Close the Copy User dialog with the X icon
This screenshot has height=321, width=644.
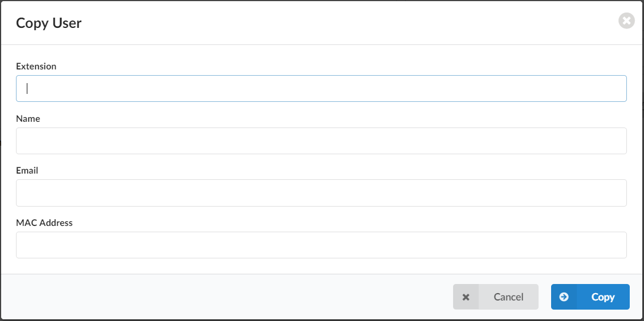pos(626,21)
